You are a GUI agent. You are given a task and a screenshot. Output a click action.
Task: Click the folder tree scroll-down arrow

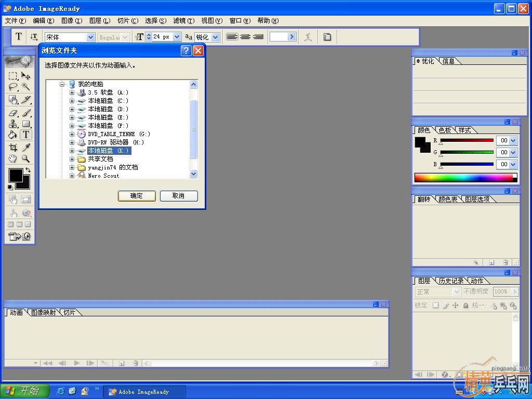tap(193, 174)
